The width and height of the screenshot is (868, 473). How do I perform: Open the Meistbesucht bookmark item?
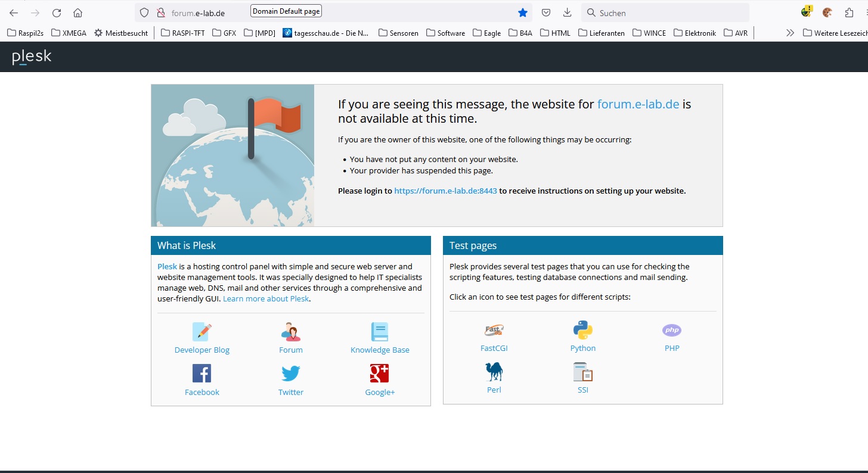click(120, 33)
